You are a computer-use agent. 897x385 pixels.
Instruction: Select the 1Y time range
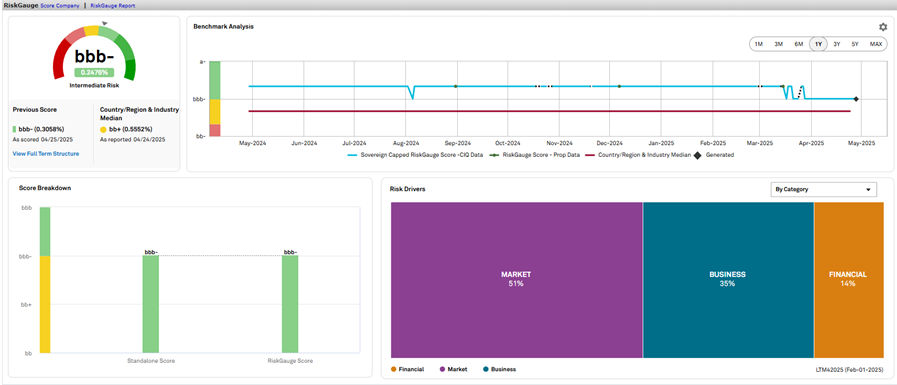818,44
